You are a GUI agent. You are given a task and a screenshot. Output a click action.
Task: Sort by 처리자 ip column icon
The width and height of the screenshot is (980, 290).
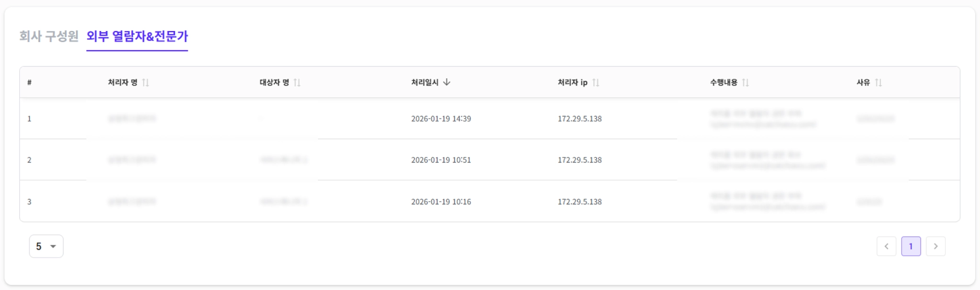point(596,83)
